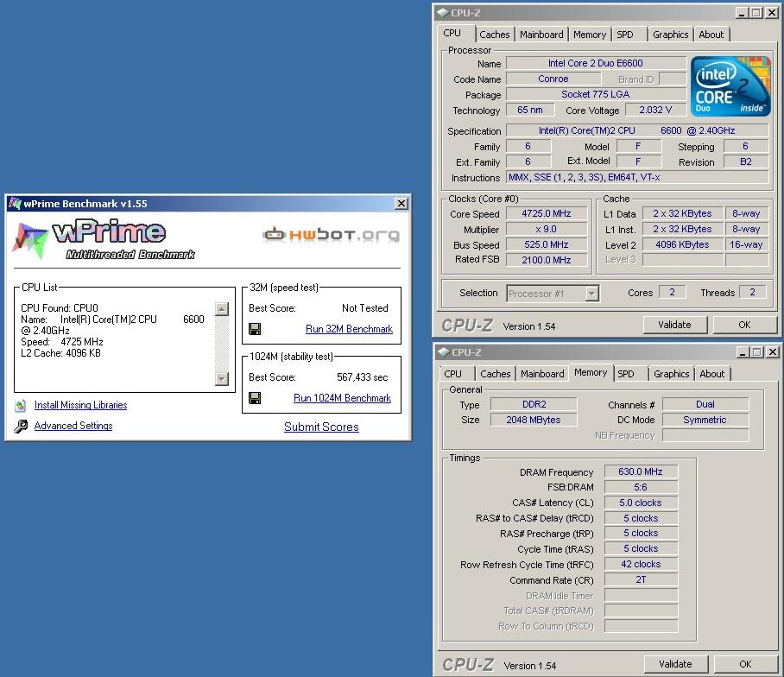This screenshot has width=784, height=677.
Task: Click the FSB:DRAM 5:6 value
Action: [641, 487]
